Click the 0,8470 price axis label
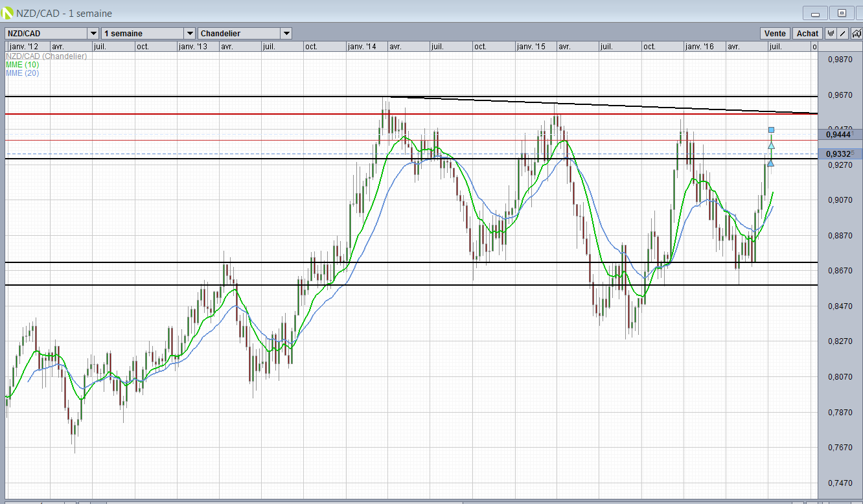This screenshot has width=863, height=504. point(840,306)
